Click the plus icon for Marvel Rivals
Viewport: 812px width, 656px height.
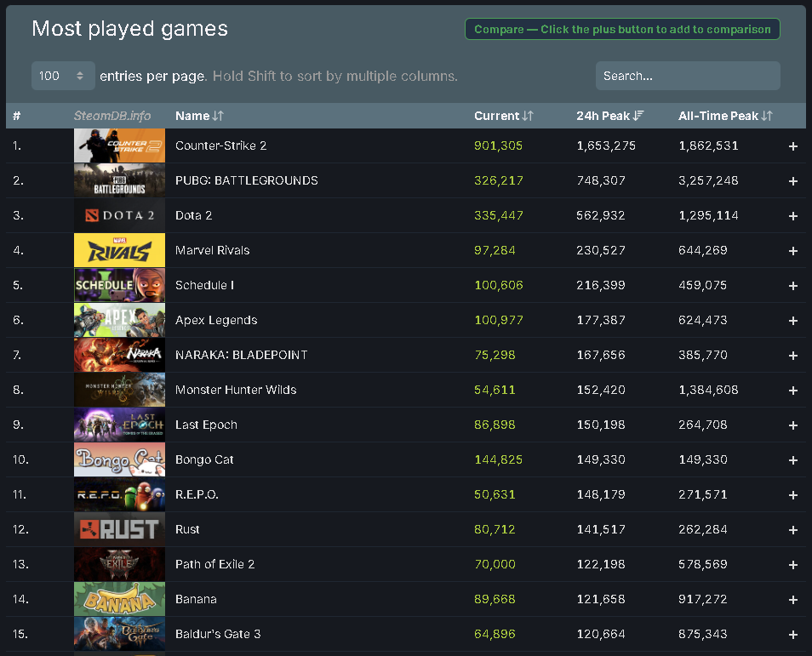[x=792, y=250]
